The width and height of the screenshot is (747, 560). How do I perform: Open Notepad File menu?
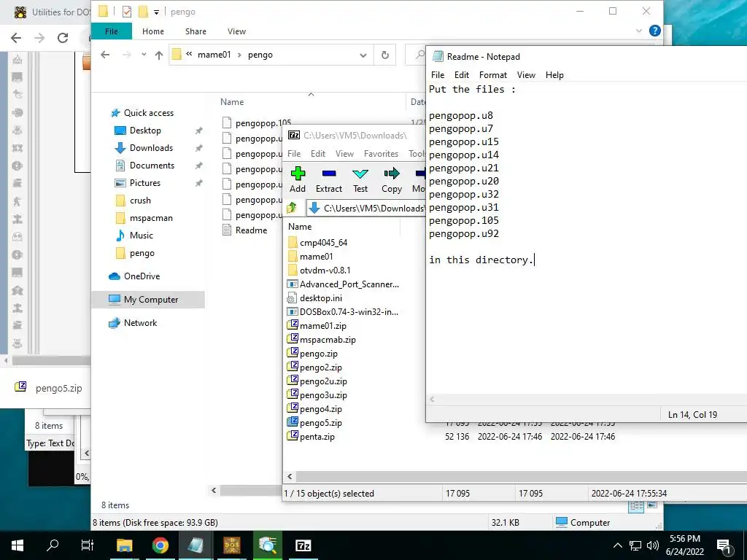point(438,75)
